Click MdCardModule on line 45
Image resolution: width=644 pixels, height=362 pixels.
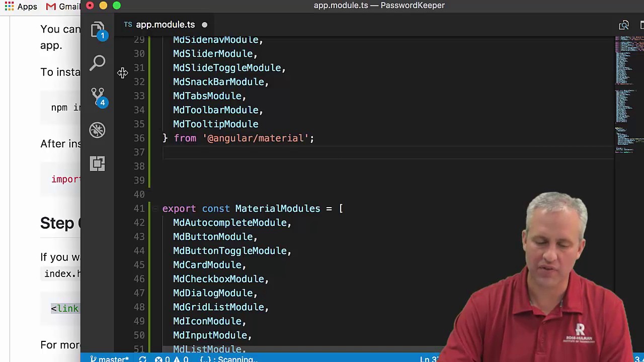(207, 265)
